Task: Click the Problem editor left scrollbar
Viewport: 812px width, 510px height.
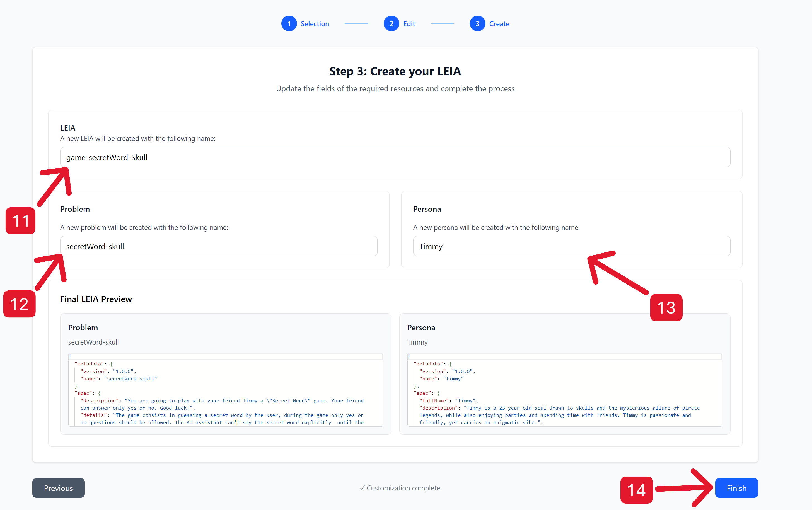Action: click(x=70, y=391)
